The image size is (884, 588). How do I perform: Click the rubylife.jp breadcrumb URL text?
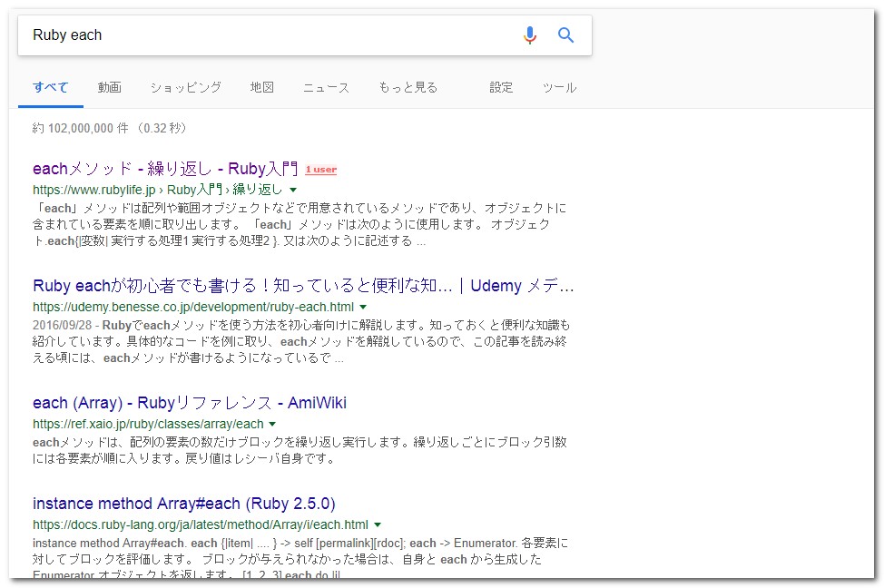click(x=157, y=190)
